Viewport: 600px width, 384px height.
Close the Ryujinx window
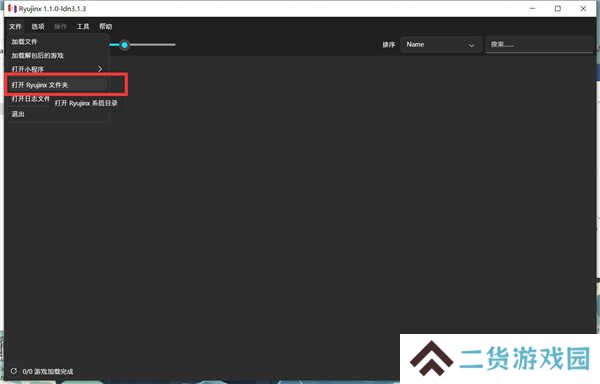583,8
